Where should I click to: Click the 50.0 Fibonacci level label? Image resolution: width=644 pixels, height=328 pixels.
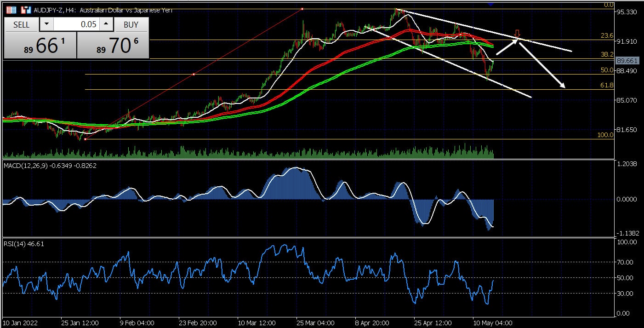point(607,70)
